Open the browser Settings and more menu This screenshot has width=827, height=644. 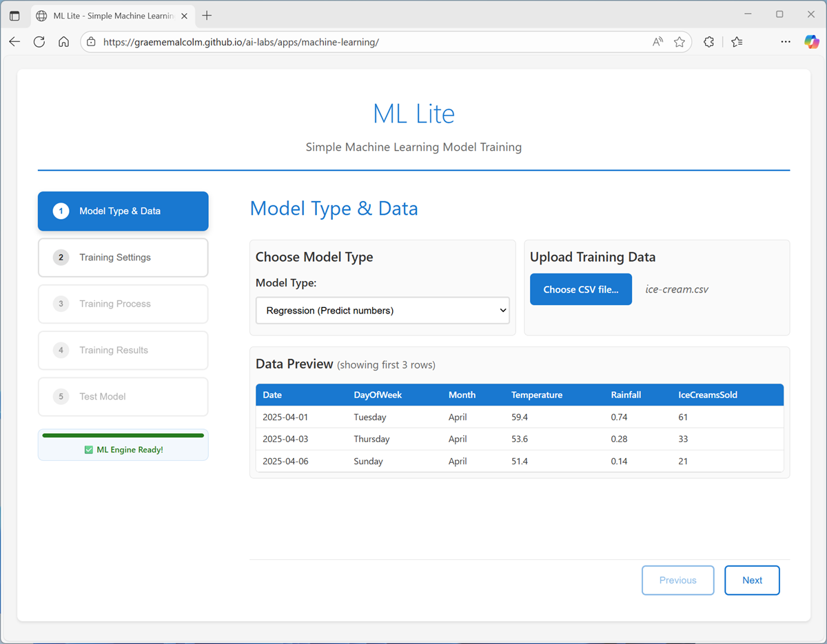(786, 41)
